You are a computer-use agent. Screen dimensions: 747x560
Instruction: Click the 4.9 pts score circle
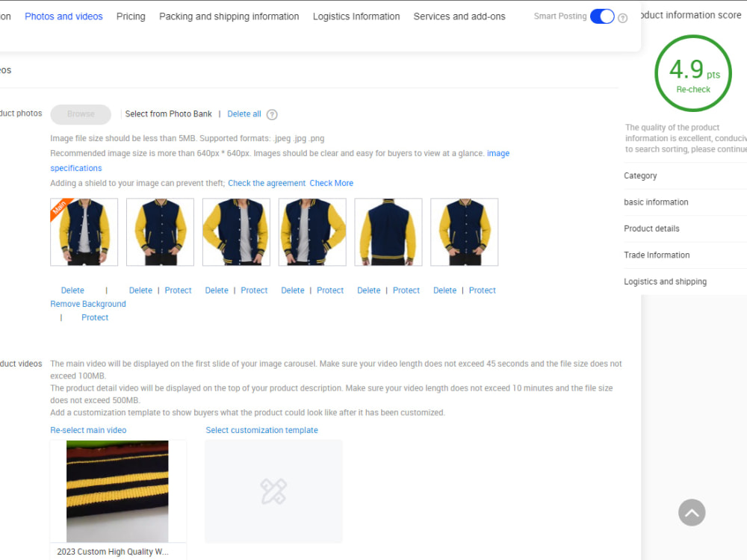point(693,73)
